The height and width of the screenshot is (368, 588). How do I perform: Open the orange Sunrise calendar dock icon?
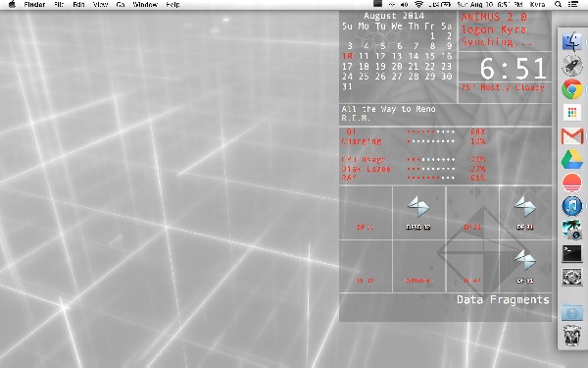(x=572, y=183)
